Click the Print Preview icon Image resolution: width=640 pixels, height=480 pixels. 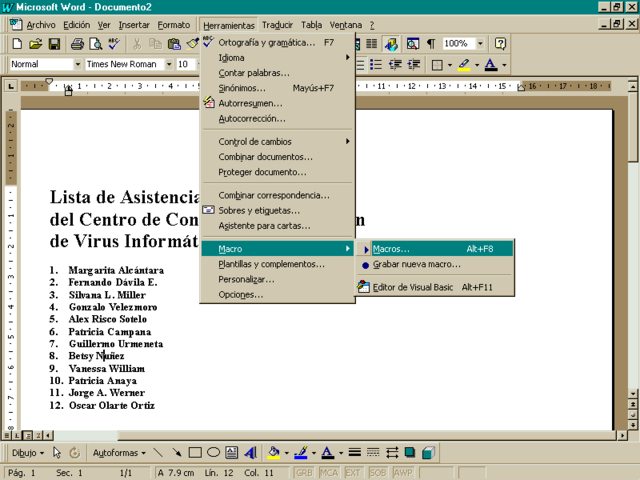pos(96,44)
